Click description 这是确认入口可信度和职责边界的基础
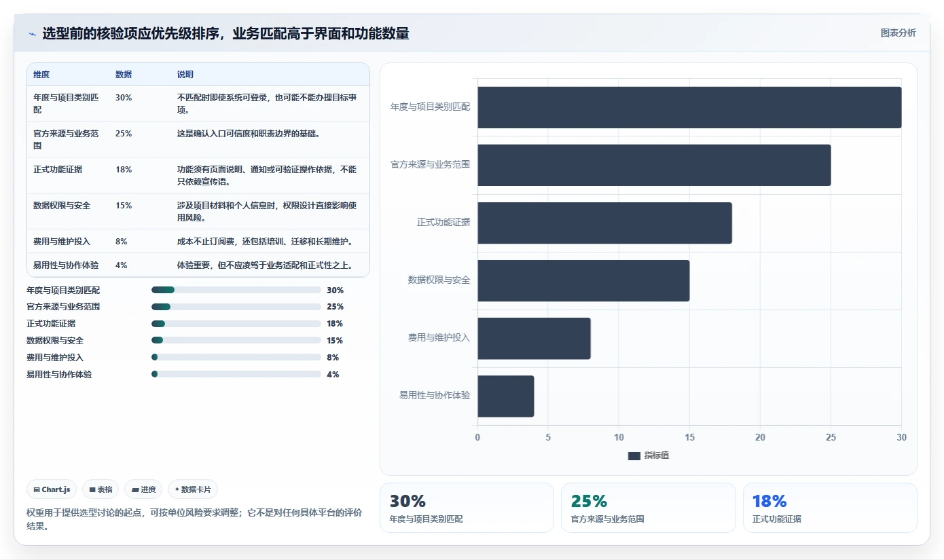 [249, 134]
